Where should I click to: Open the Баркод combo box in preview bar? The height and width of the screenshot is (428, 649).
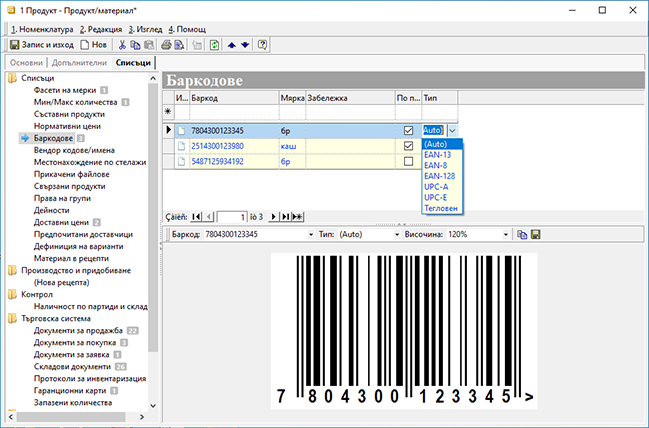click(311, 235)
